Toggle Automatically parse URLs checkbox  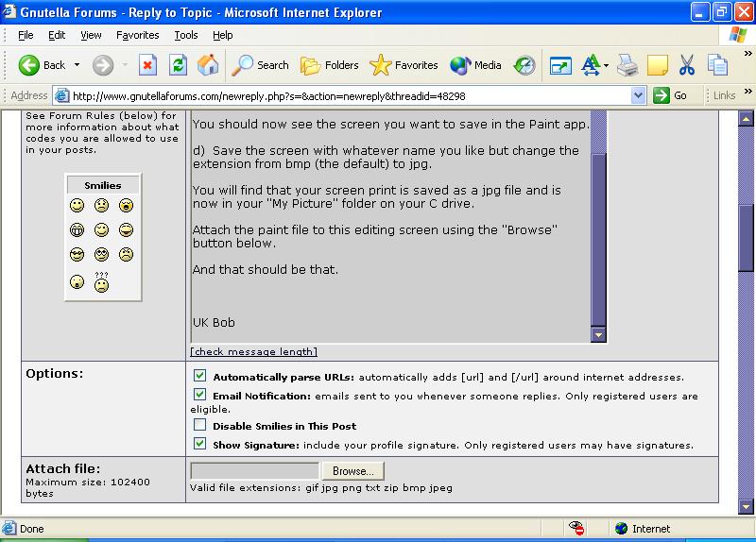tap(199, 375)
